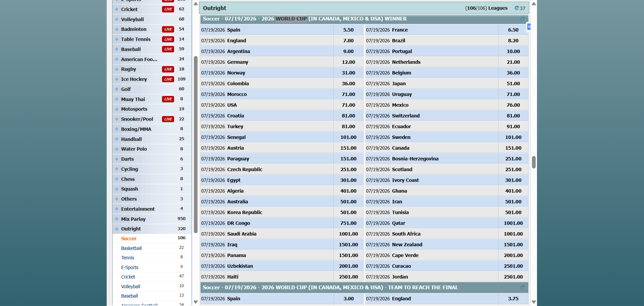
Task: Click the down arrow of the odds list scrollbar
Action: 534,302
